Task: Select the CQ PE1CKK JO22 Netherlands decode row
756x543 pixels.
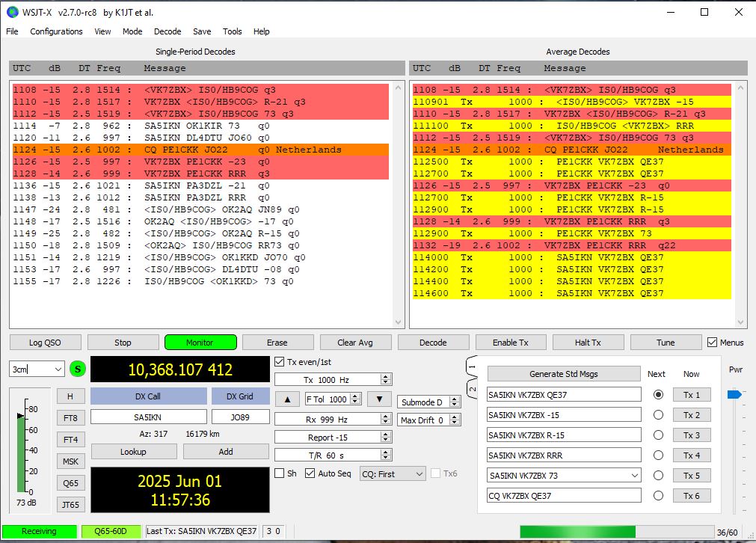Action: pos(200,150)
